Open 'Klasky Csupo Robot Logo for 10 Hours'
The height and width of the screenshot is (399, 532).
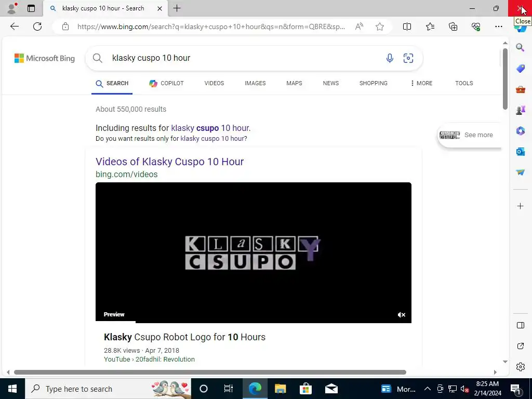(x=184, y=337)
